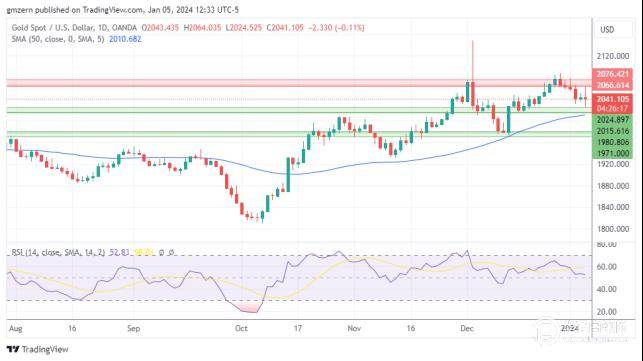Select the RSI (14, close, SMA, 14, 2) legend
The image size is (643, 361).
[58, 253]
